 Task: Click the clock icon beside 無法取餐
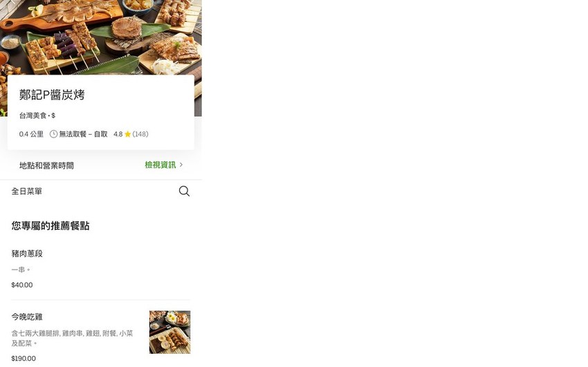pos(54,134)
